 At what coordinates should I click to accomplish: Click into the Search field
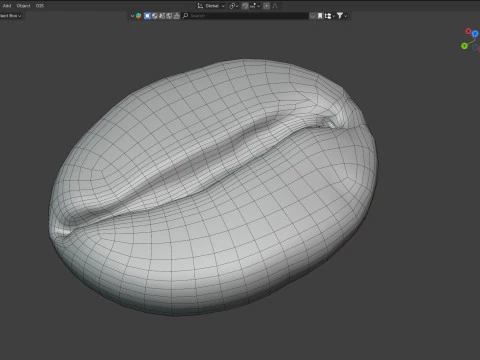(245, 16)
